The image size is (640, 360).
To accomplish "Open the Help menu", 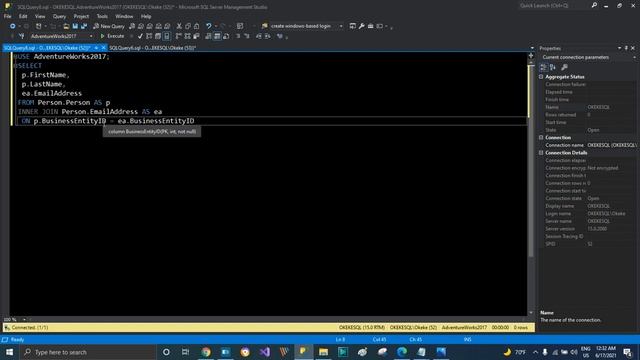I will coord(146,16).
